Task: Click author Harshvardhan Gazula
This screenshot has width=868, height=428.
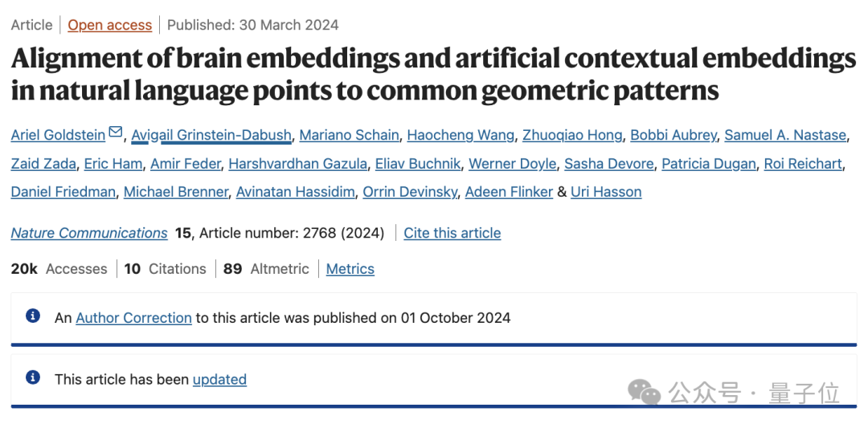Action: click(x=297, y=164)
